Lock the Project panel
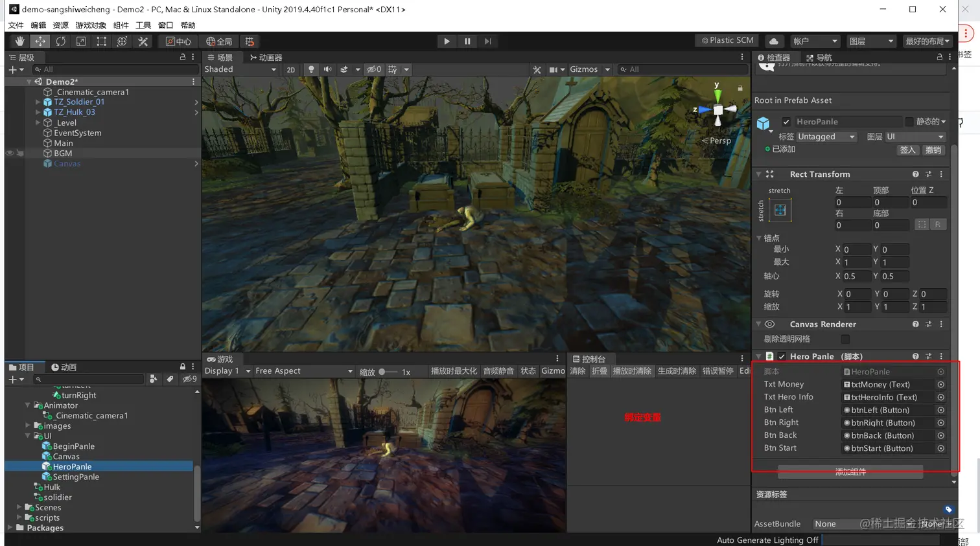Viewport: 980px width, 546px height. coord(183,367)
